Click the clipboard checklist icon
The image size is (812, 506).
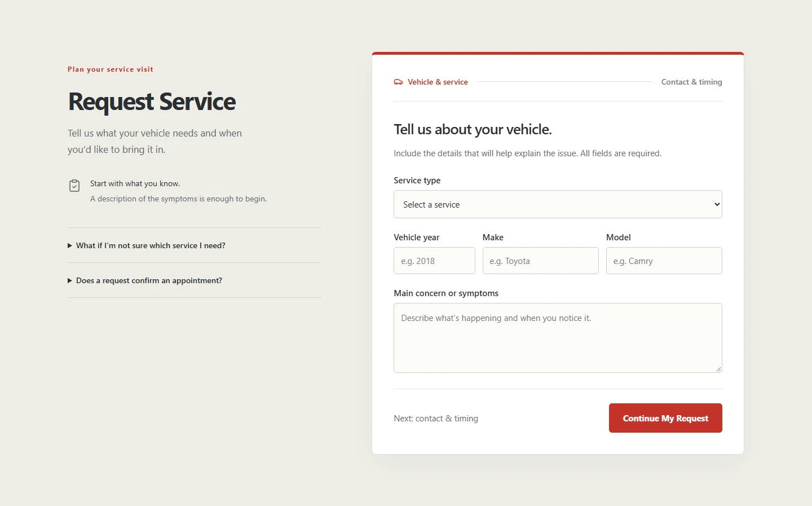(74, 186)
